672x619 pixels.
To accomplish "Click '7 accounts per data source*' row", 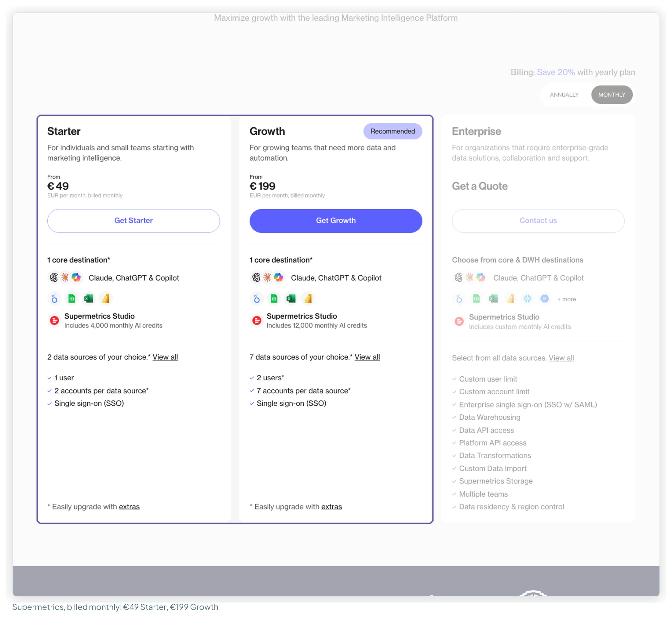I will coord(300,391).
